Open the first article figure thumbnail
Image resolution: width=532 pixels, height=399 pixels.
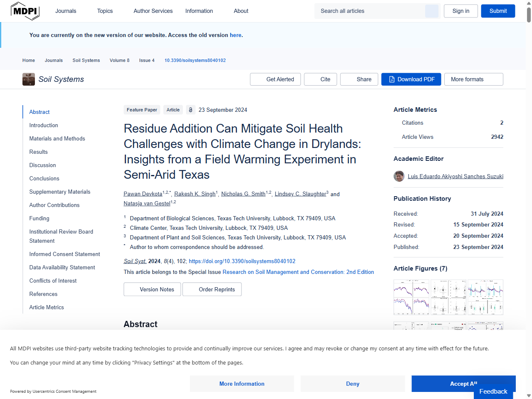[411, 297]
